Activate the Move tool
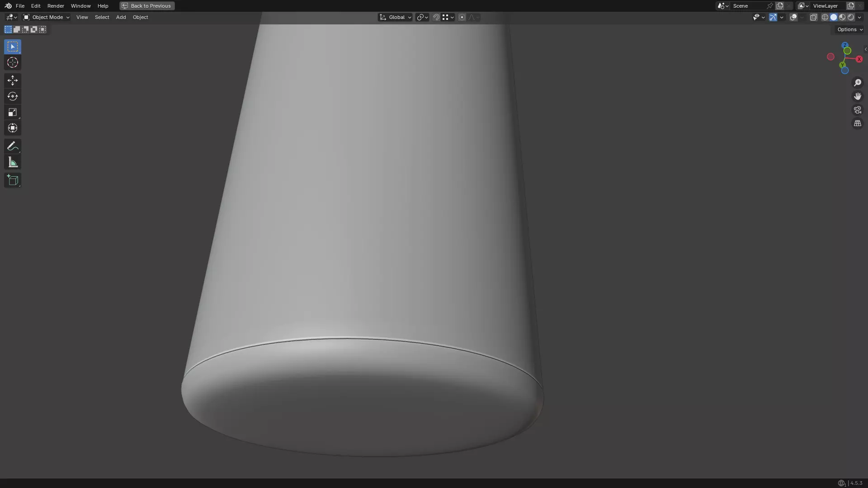Screen dimensions: 868x488 13,80
